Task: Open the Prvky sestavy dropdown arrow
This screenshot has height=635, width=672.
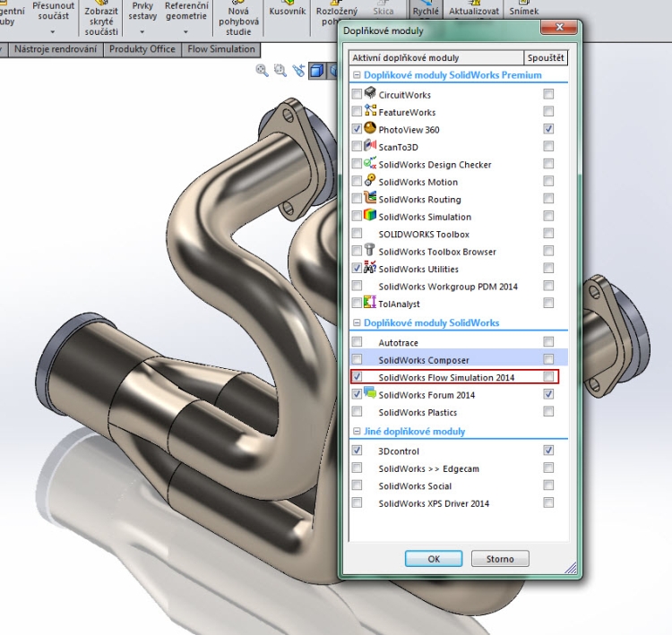Action: pyautogui.click(x=142, y=32)
